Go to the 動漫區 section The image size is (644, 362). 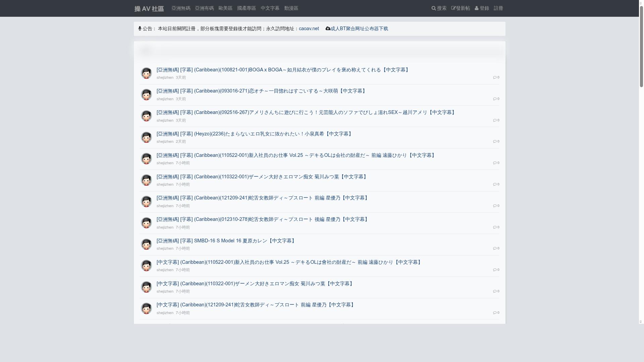click(291, 8)
